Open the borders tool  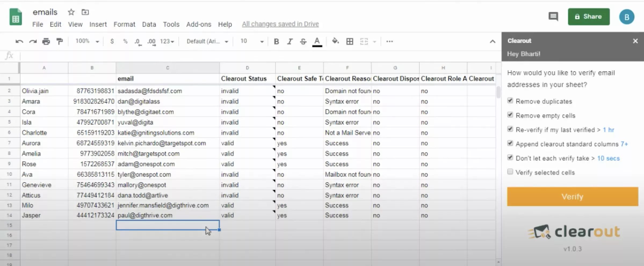350,41
